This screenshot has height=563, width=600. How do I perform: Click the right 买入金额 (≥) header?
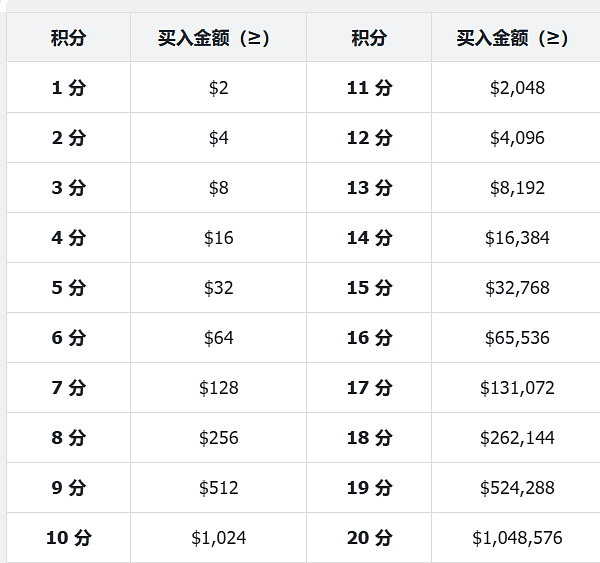[517, 38]
